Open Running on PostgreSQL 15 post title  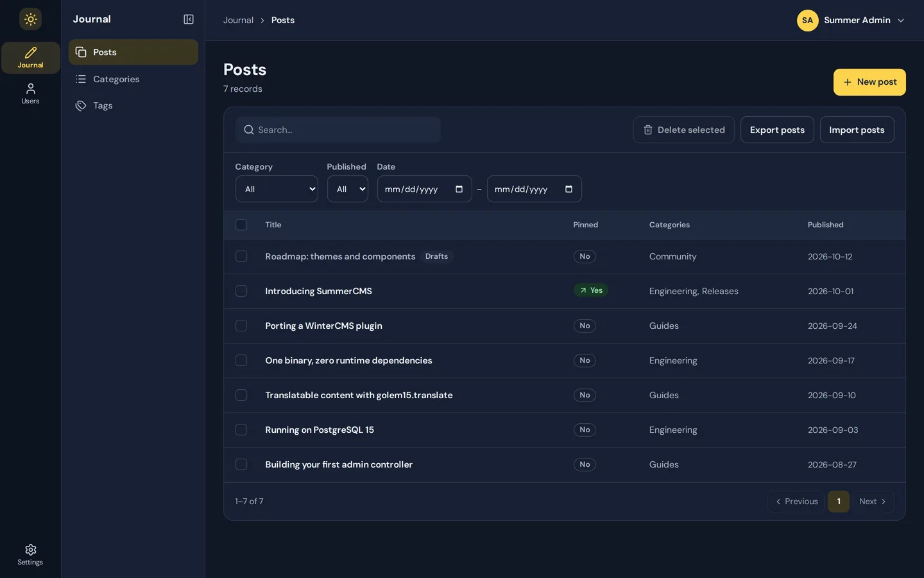[320, 430]
